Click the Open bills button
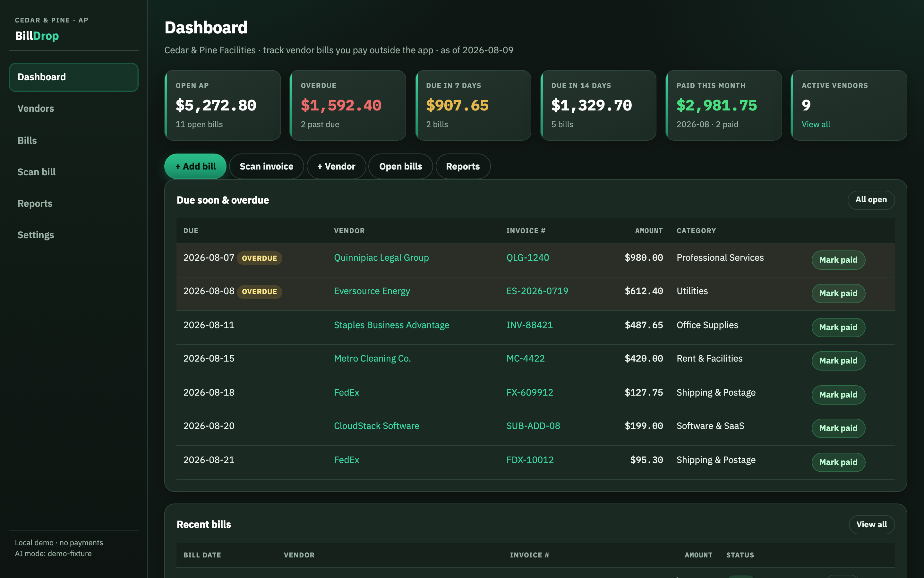The height and width of the screenshot is (578, 924). tap(400, 166)
